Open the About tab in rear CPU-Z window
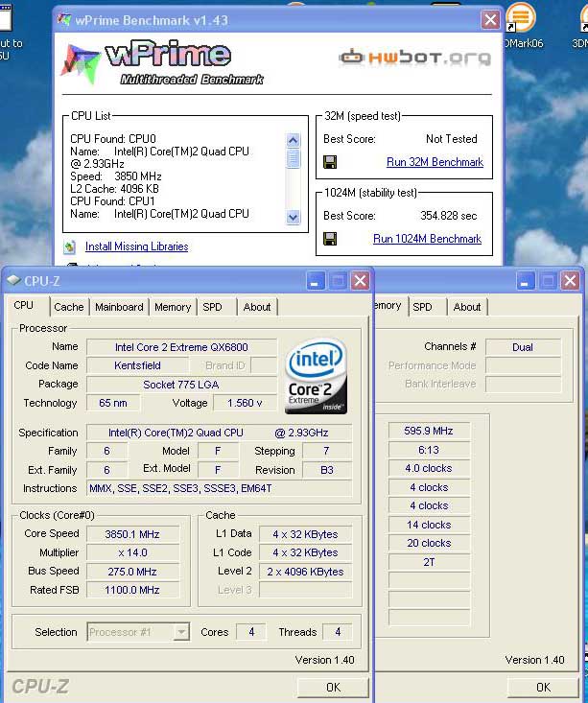 466,307
